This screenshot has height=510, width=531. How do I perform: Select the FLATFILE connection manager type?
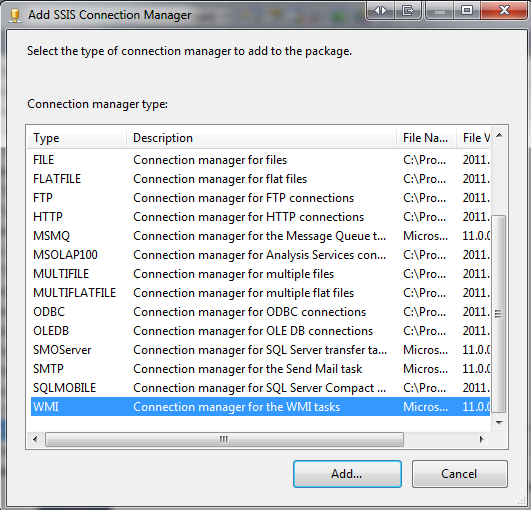(x=260, y=179)
